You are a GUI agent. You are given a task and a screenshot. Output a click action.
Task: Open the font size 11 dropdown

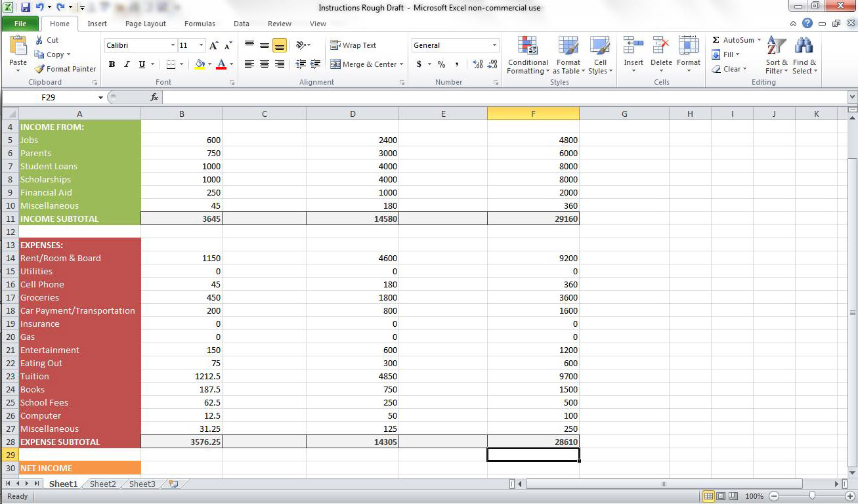[202, 45]
